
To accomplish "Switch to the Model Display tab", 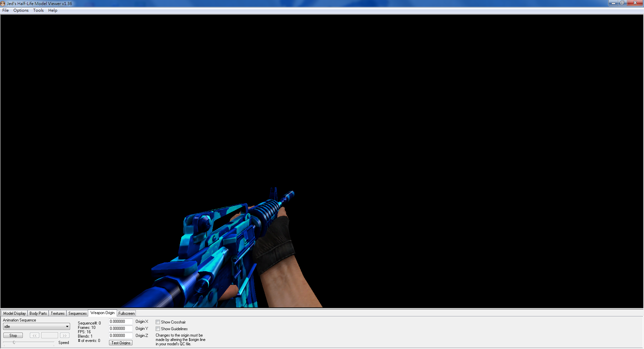I will coord(14,313).
